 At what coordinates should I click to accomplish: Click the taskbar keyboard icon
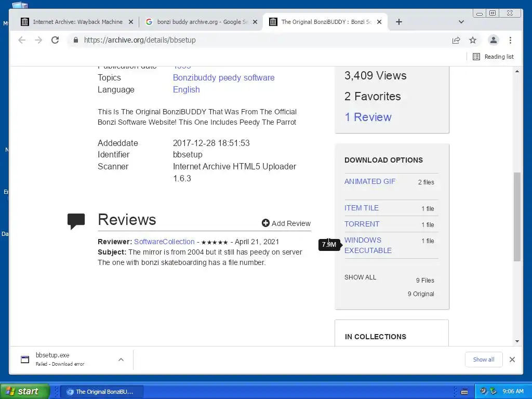coord(464,392)
